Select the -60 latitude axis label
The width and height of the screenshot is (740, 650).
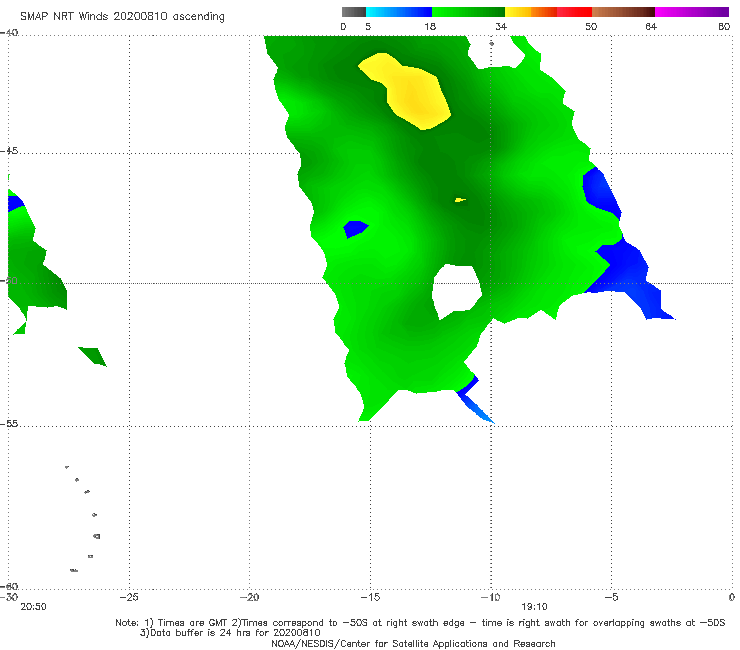click(9, 586)
